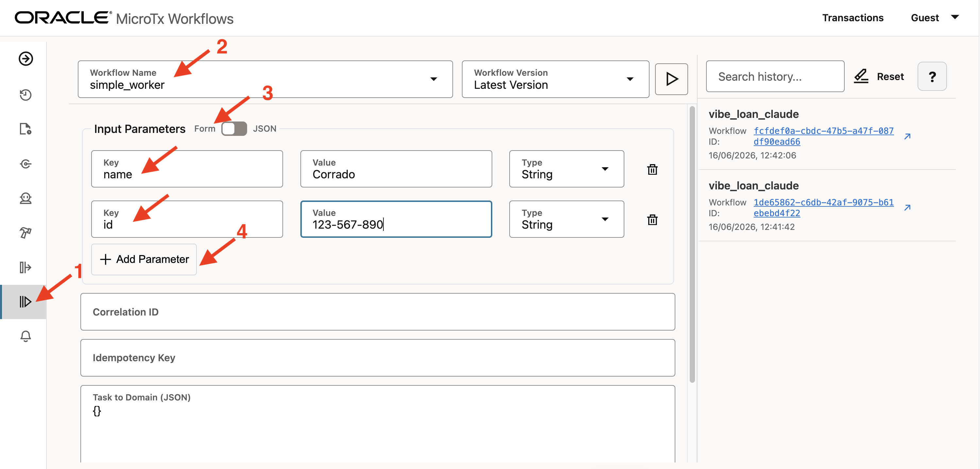Open the document-with-gear sidebar icon
This screenshot has height=469, width=980.
pos(25,129)
